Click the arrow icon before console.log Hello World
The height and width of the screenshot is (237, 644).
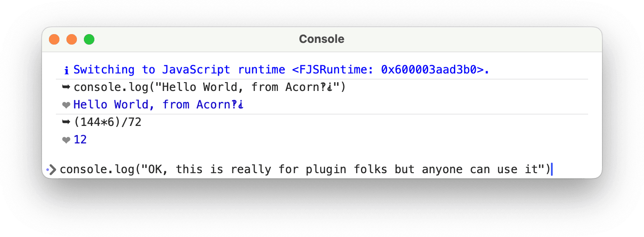click(66, 87)
